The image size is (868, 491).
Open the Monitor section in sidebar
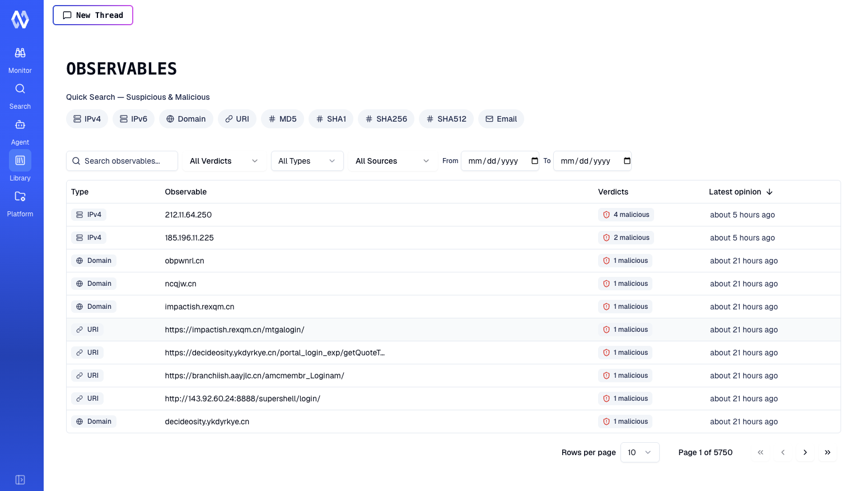coord(20,60)
